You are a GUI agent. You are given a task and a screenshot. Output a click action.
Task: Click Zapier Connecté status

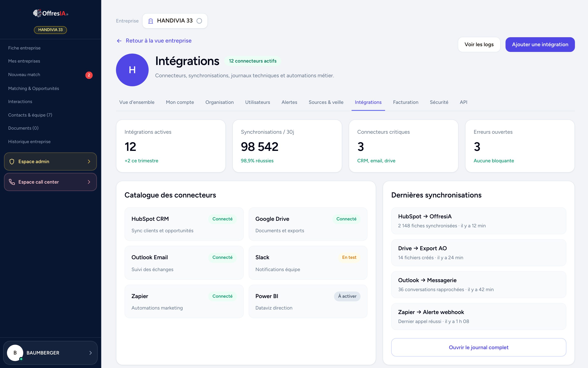[222, 296]
